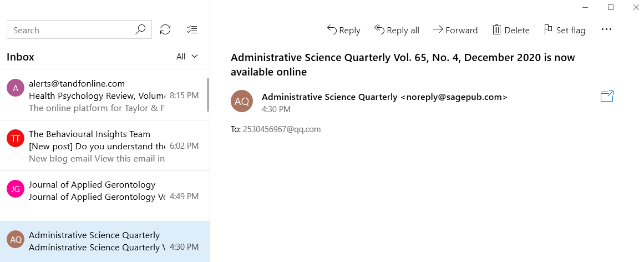Select Administrative Science Quarterly in list

coord(105,242)
